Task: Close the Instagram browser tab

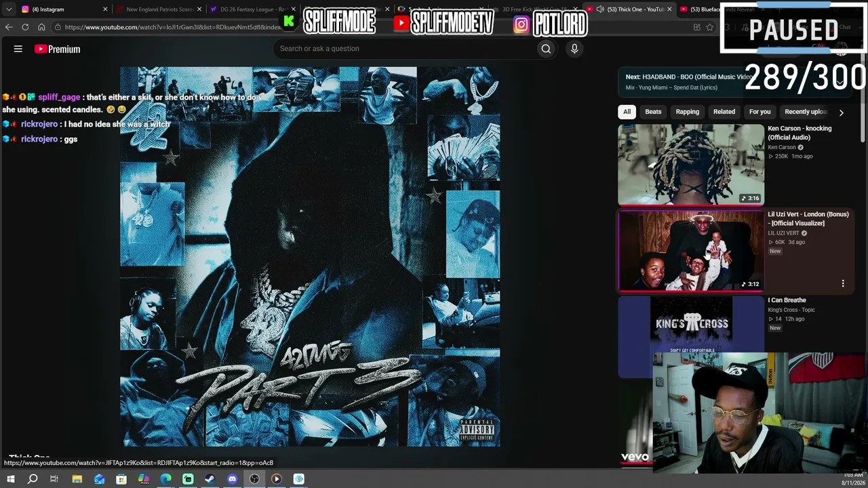Action: [105, 9]
